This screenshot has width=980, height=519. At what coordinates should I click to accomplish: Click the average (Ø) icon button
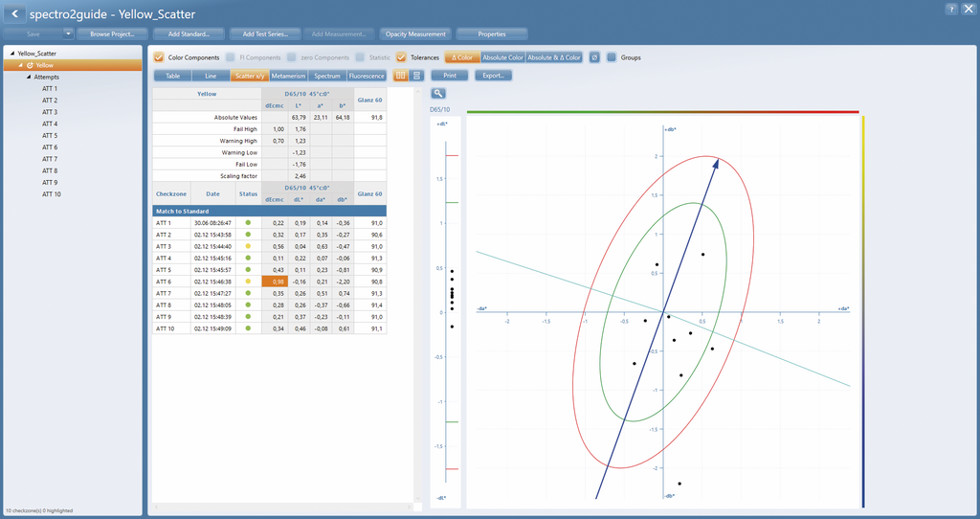click(x=594, y=56)
